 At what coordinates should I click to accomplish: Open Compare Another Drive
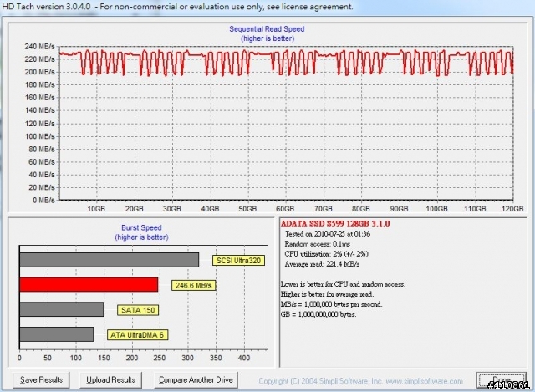(x=196, y=379)
